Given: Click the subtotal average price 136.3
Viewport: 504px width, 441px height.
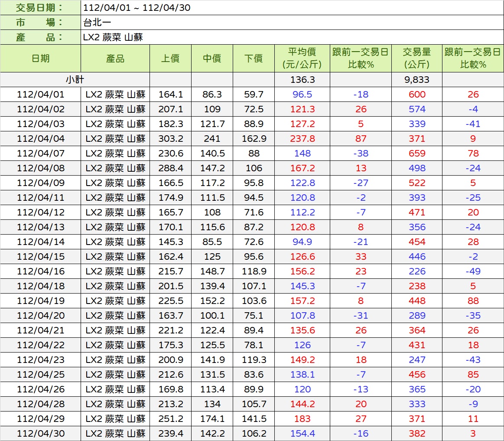Looking at the screenshot, I should (302, 80).
